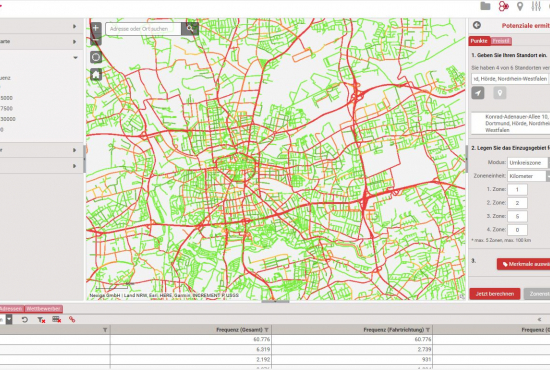Select cell 60.776 under Frequenz (Fahrtrichtung)

[352, 339]
